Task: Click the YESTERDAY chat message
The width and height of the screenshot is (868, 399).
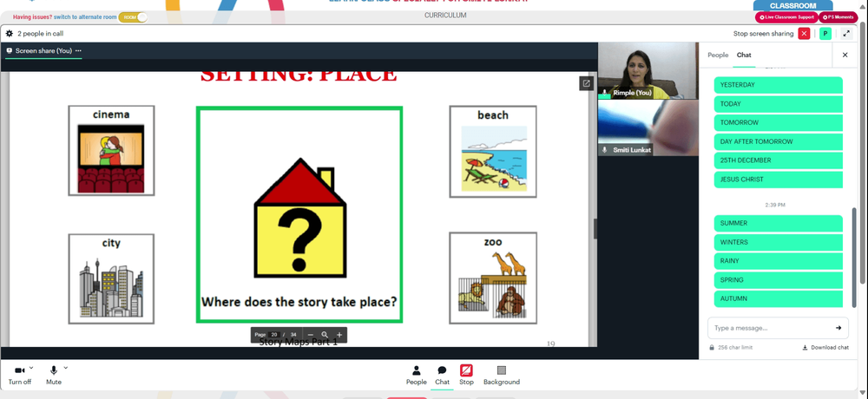Action: click(x=779, y=85)
